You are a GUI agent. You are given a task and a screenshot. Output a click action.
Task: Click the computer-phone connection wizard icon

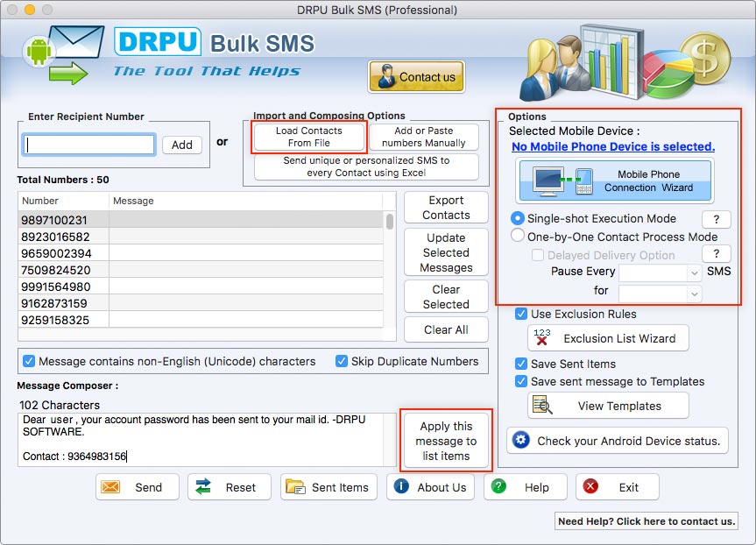562,180
